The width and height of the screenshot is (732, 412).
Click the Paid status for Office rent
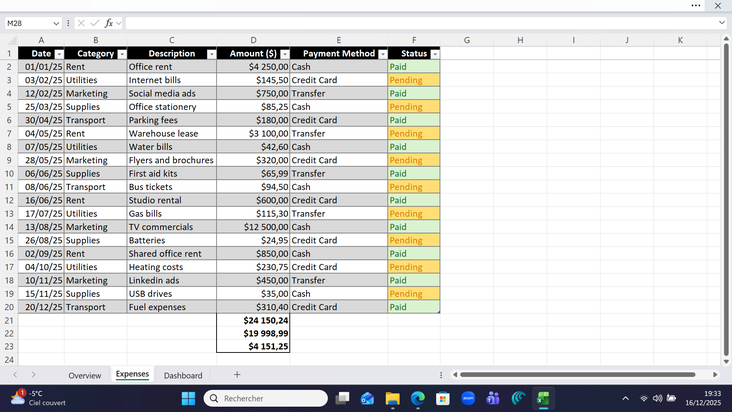pos(414,67)
